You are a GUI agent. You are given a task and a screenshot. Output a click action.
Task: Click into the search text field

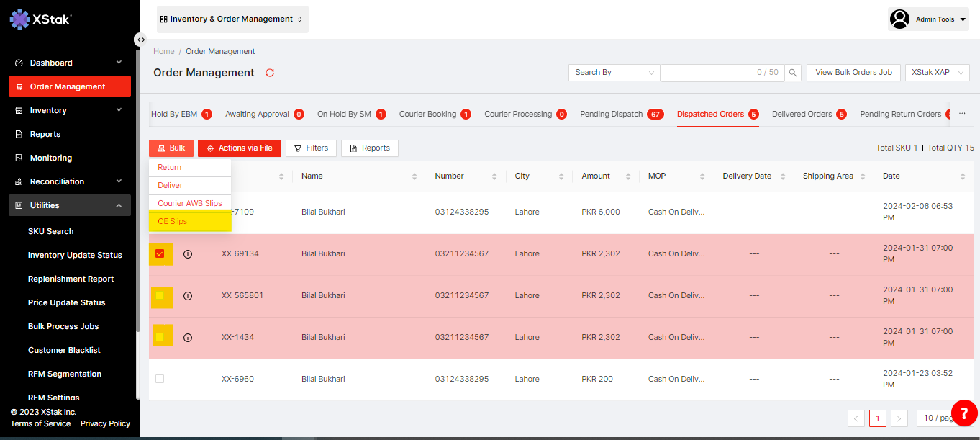pyautogui.click(x=712, y=73)
